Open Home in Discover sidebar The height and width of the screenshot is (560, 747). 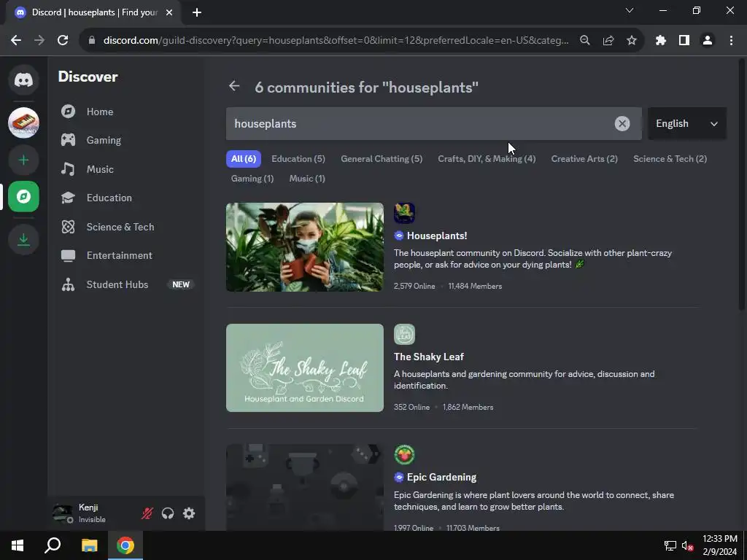(128, 112)
